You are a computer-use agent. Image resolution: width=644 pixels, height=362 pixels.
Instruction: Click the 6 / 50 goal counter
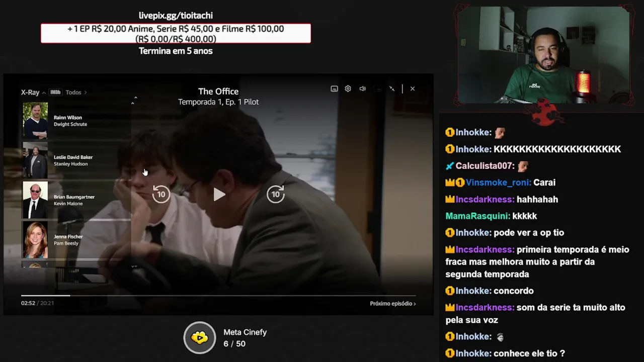coord(234,344)
